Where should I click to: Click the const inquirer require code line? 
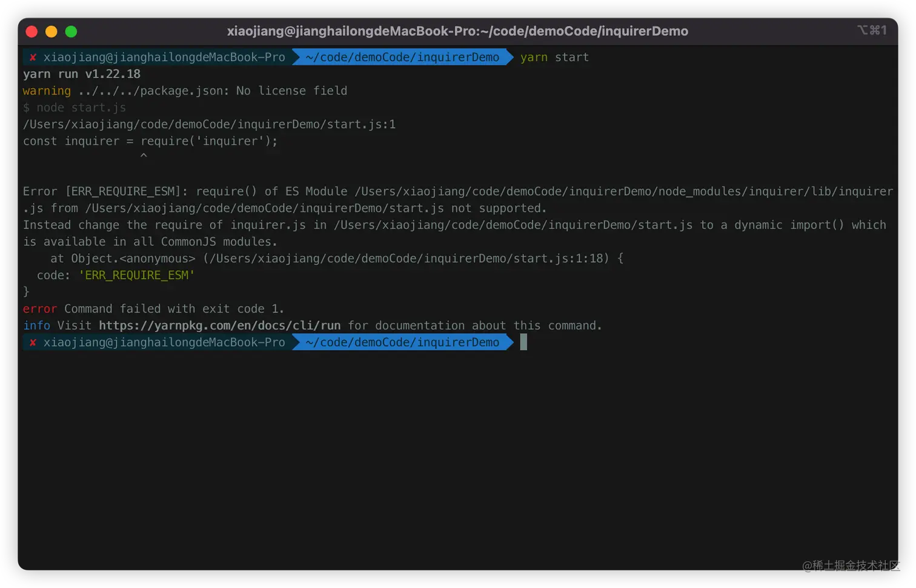(x=150, y=141)
